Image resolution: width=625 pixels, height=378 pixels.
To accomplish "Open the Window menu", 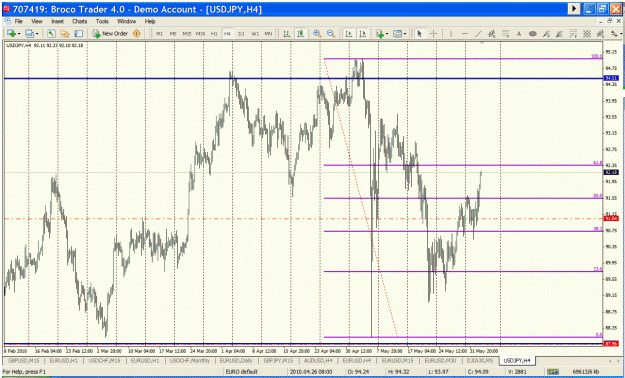I will pos(126,21).
